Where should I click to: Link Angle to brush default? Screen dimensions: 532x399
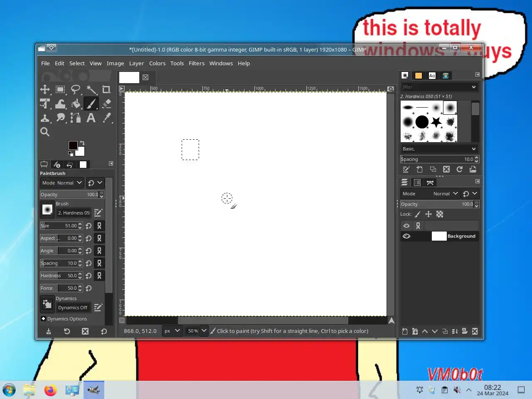pyautogui.click(x=99, y=251)
